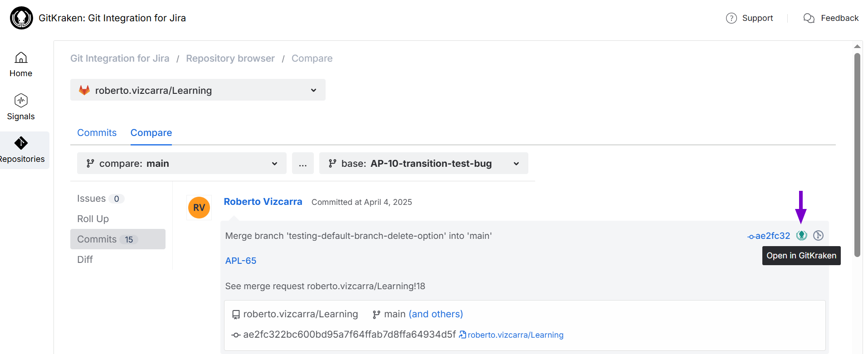Viewport: 868px width, 354px height.
Task: Expand the roberto.vizcarra/Learning repository dropdown
Action: click(x=198, y=90)
